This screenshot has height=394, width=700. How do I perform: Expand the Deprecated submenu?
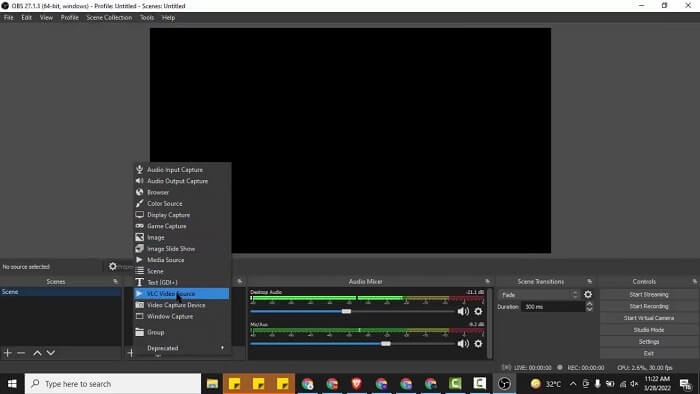(182, 348)
